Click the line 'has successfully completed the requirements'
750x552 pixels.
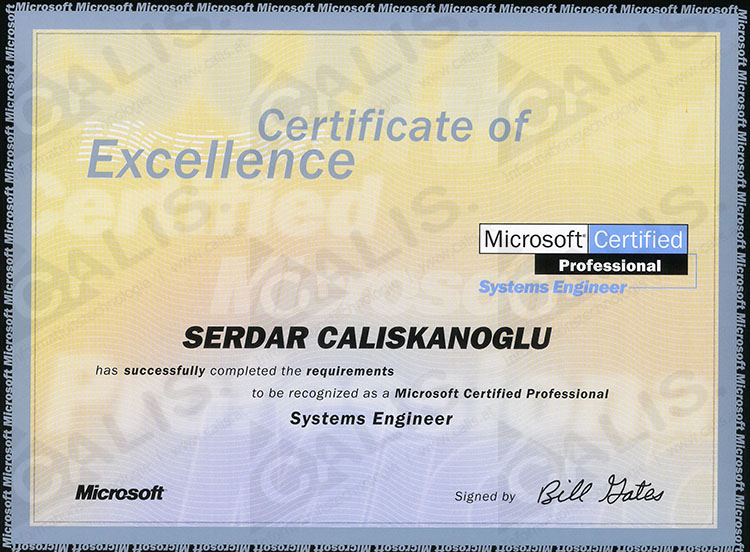(x=244, y=371)
